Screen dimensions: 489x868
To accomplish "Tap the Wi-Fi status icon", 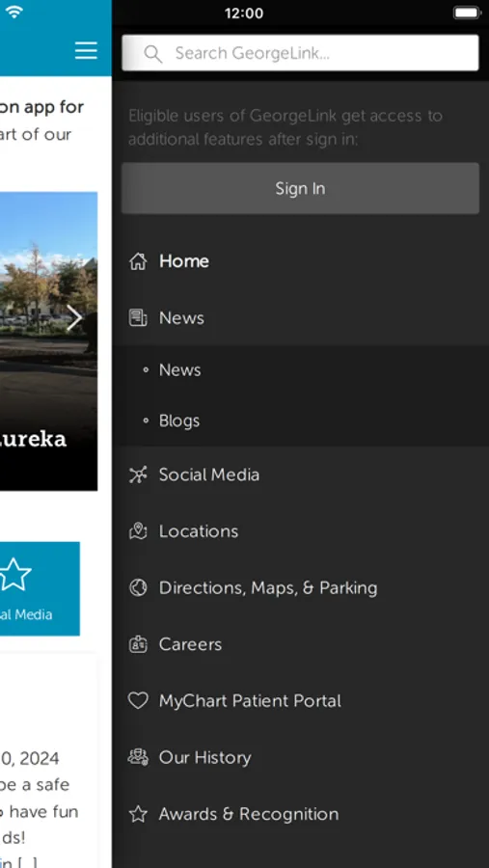I will point(14,13).
